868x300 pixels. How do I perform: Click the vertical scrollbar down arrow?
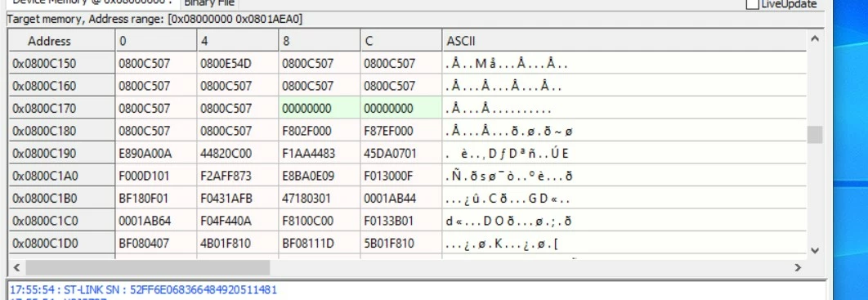(814, 250)
